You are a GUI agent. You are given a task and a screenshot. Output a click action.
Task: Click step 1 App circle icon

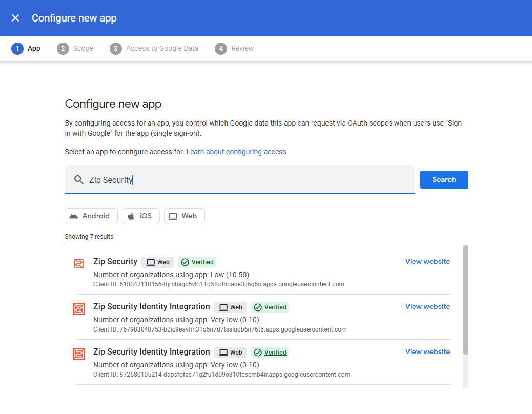coord(17,49)
